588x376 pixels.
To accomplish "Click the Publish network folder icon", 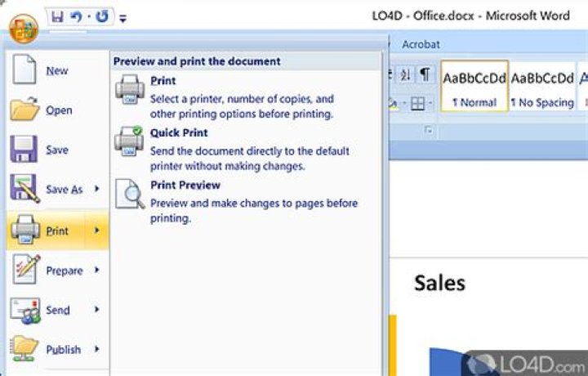I will pos(24,349).
